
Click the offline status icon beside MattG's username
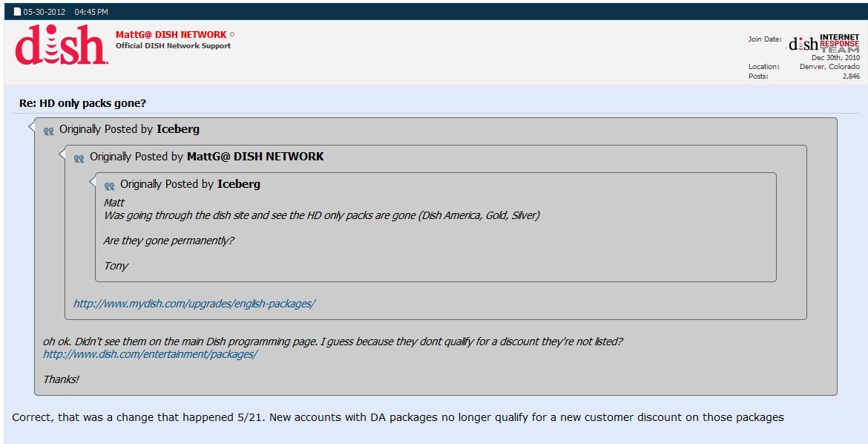tap(232, 34)
